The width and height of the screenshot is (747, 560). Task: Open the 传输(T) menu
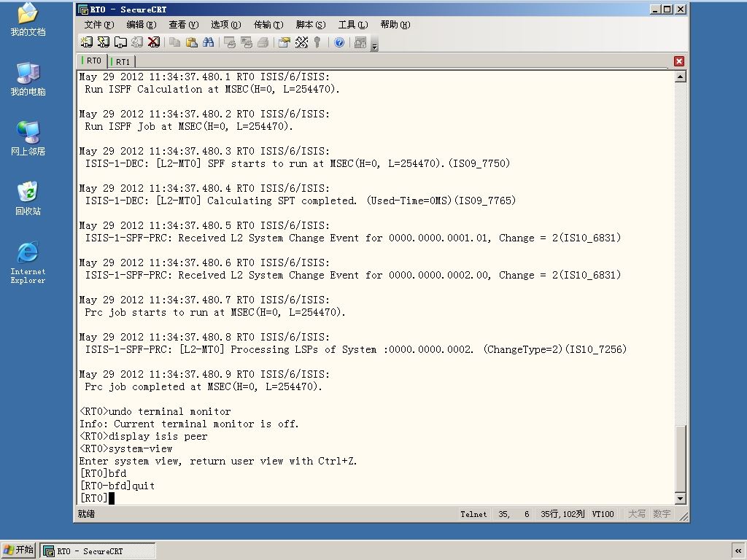268,24
